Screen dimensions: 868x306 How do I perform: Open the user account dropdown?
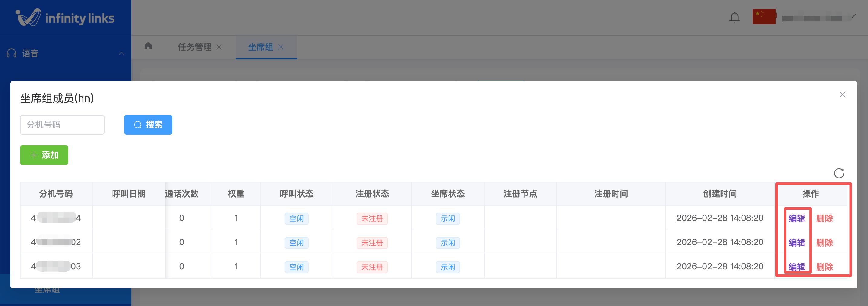[x=818, y=18]
